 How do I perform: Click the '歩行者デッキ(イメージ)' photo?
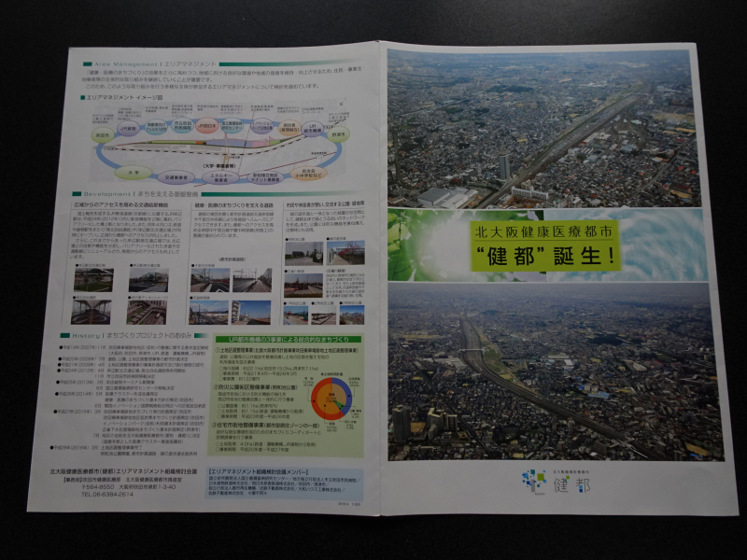[147, 312]
